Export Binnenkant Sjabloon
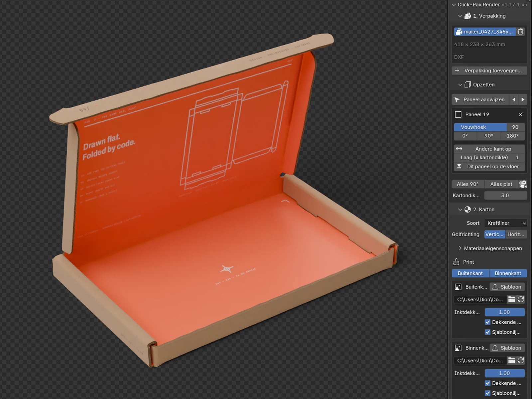The height and width of the screenshot is (399, 532). pos(507,348)
